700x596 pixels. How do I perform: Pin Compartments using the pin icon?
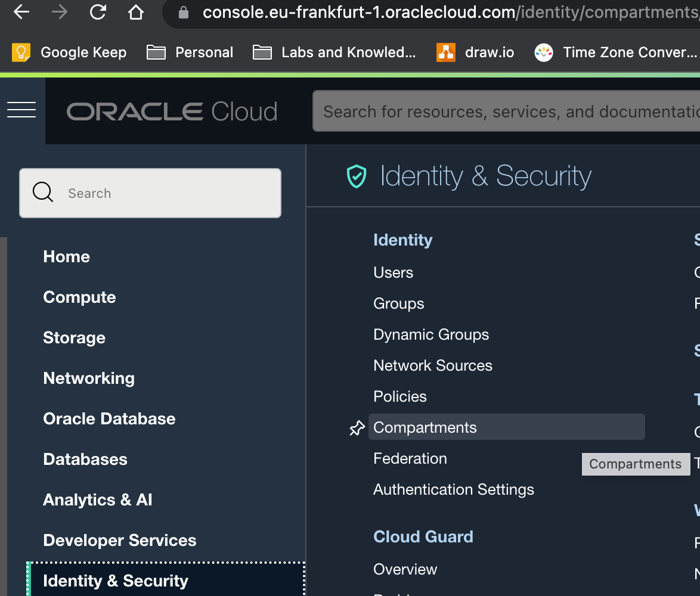357,428
